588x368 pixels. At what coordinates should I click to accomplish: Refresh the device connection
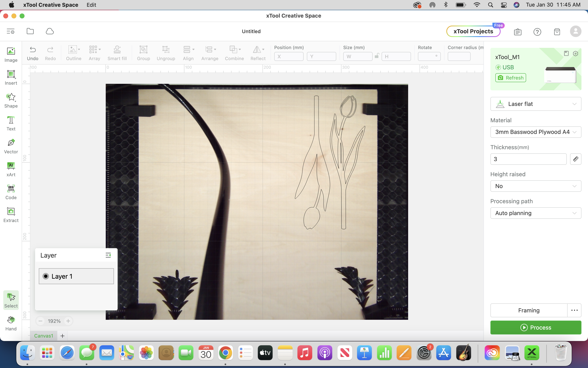[510, 78]
